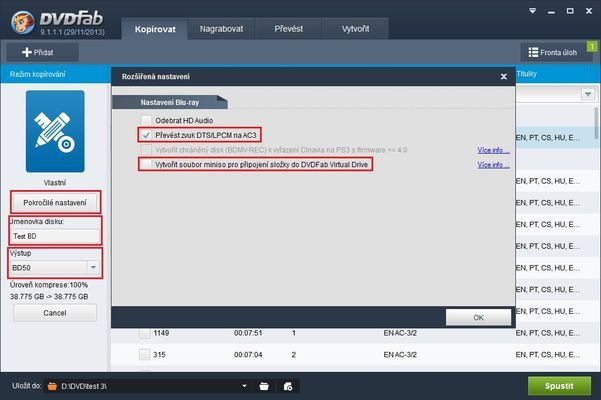The image size is (601, 400).
Task: Click EN AC-3/2 audio for title 315
Action: 400,355
